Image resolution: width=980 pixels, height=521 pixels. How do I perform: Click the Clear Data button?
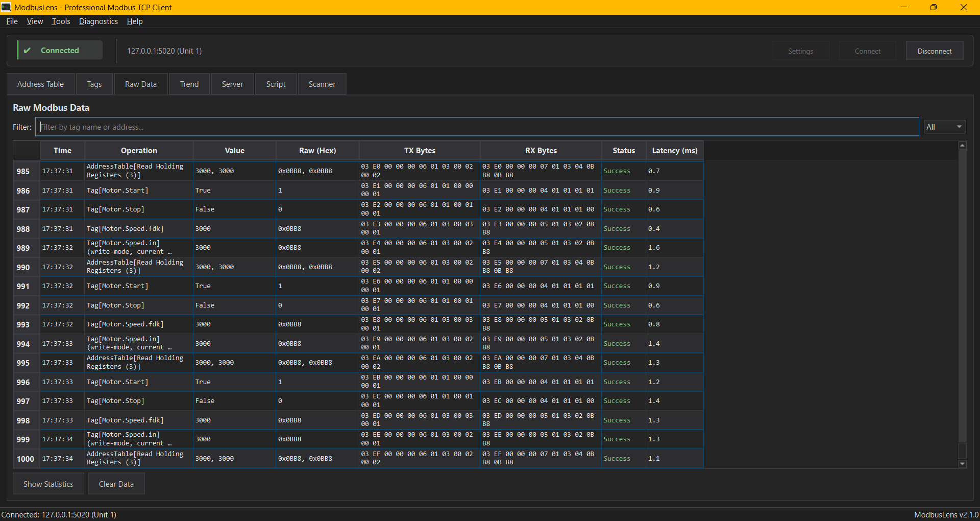click(116, 484)
